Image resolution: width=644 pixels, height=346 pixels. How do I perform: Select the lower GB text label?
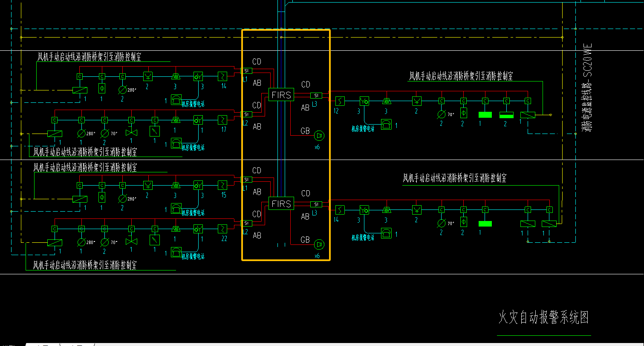305,240
